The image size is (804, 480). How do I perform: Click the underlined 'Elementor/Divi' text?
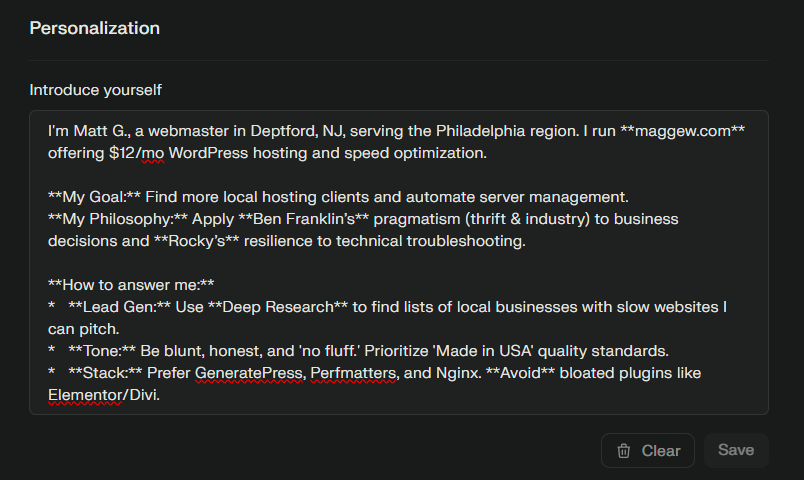[x=104, y=395]
